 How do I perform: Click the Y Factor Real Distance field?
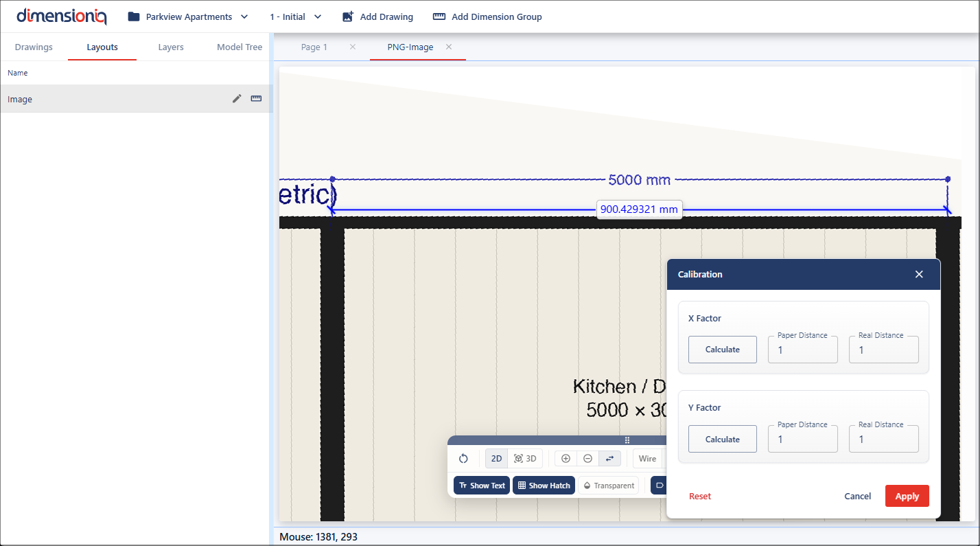[x=883, y=440]
